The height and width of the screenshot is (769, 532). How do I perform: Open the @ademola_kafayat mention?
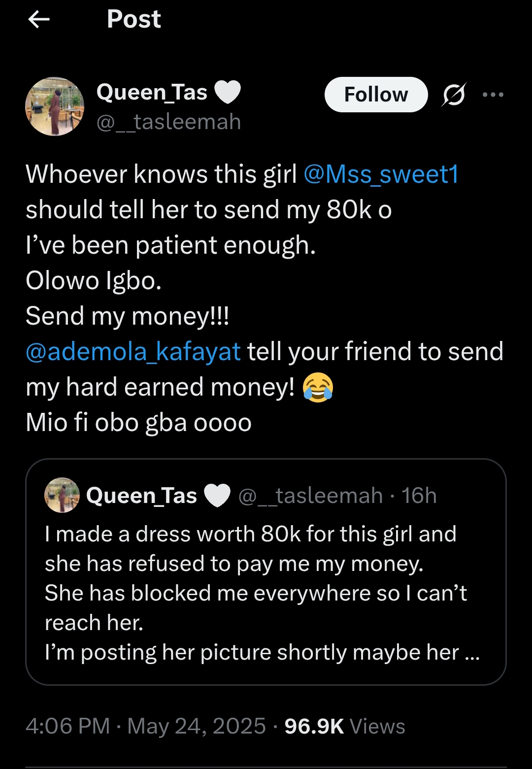[133, 352]
